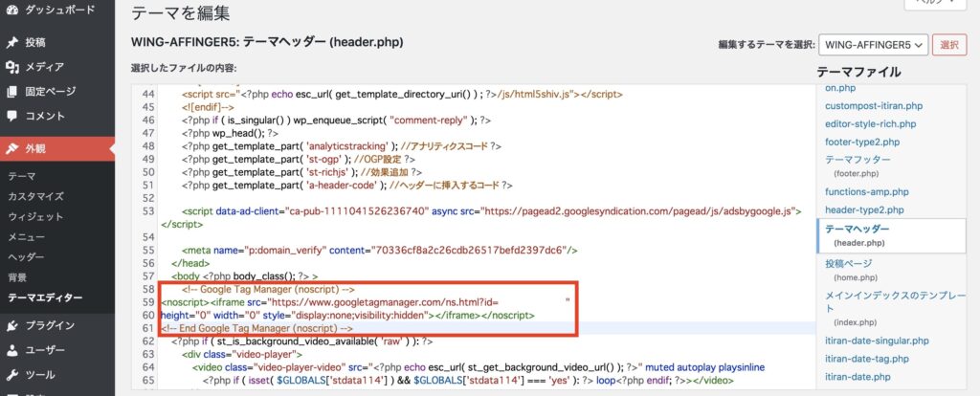This screenshot has height=396, width=980.
Task: Click the Appearance (外観) brush icon
Action: pyautogui.click(x=11, y=148)
